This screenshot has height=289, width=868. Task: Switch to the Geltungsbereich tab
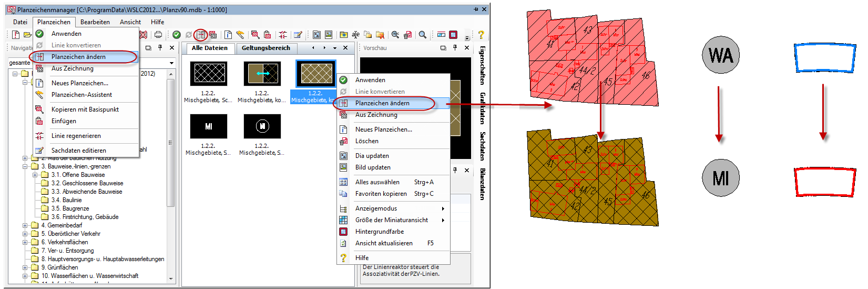click(265, 48)
